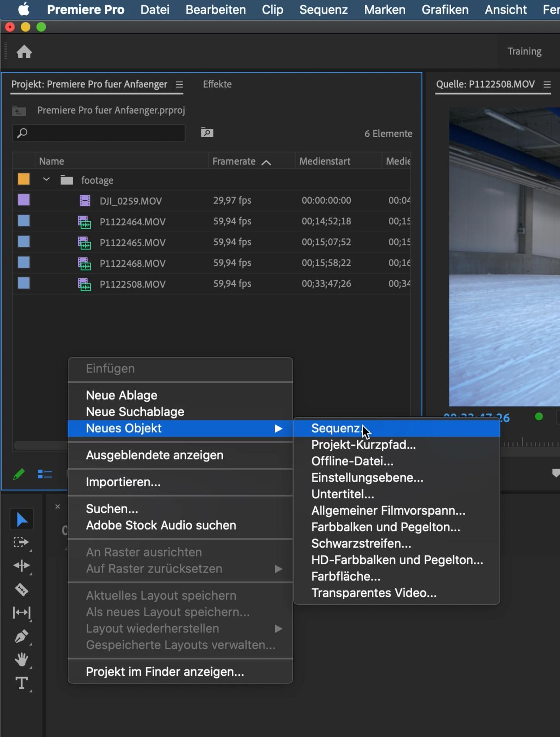This screenshot has width=560, height=737.
Task: Select the Ripple Edit tool
Action: tap(21, 566)
